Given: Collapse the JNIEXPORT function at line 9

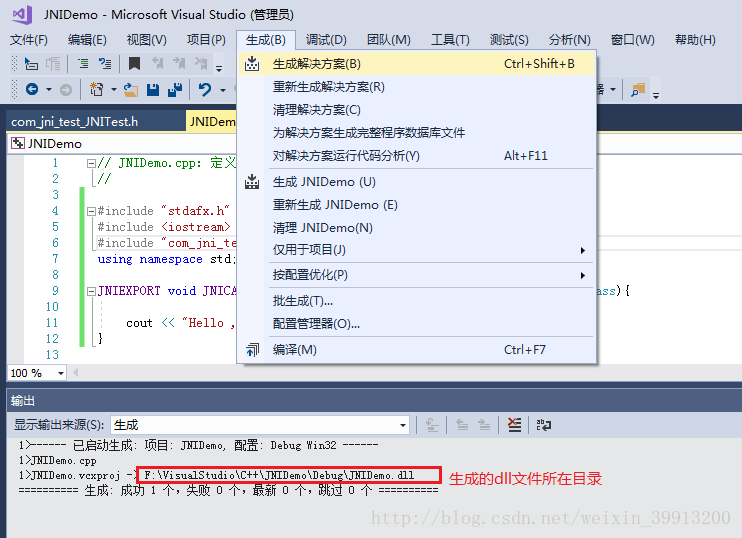Looking at the screenshot, I should 91,291.
